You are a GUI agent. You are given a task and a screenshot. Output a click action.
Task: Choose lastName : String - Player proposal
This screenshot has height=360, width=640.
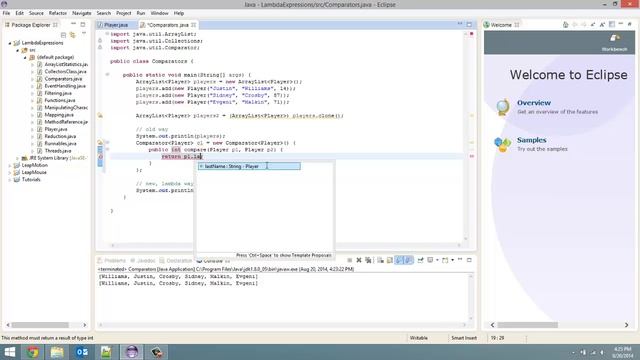[249, 166]
